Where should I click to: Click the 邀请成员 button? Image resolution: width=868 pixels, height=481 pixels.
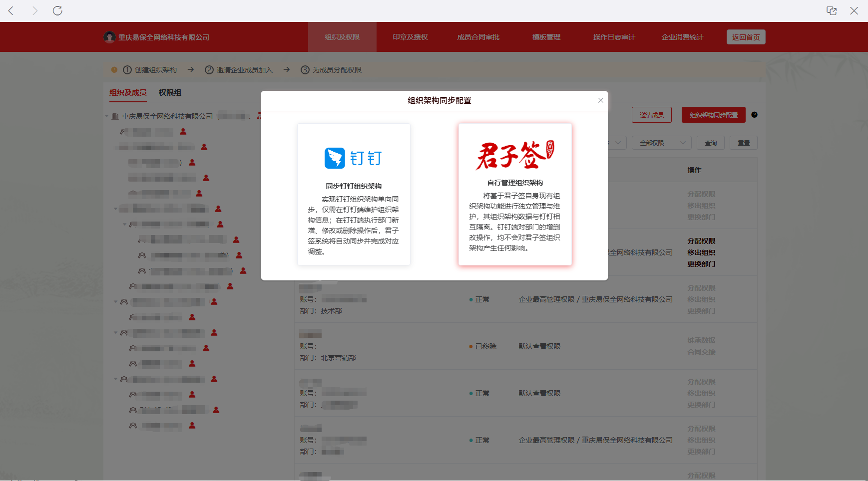pos(651,115)
